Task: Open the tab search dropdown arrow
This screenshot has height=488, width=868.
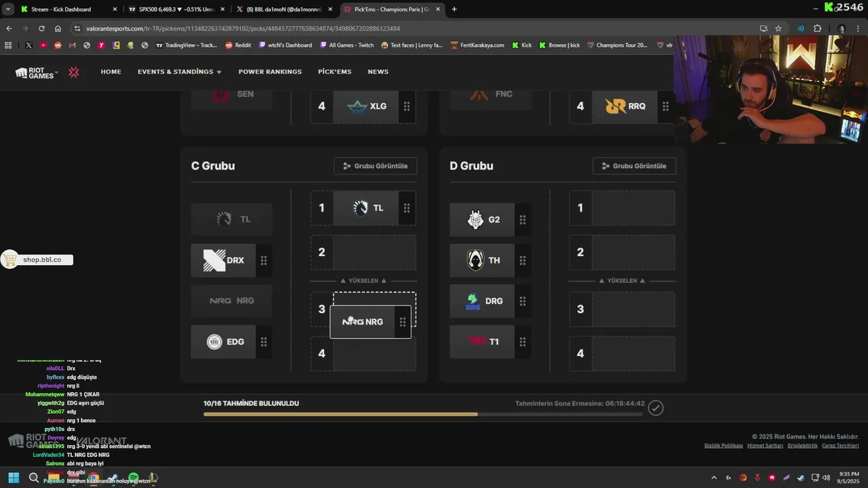Action: click(x=8, y=9)
